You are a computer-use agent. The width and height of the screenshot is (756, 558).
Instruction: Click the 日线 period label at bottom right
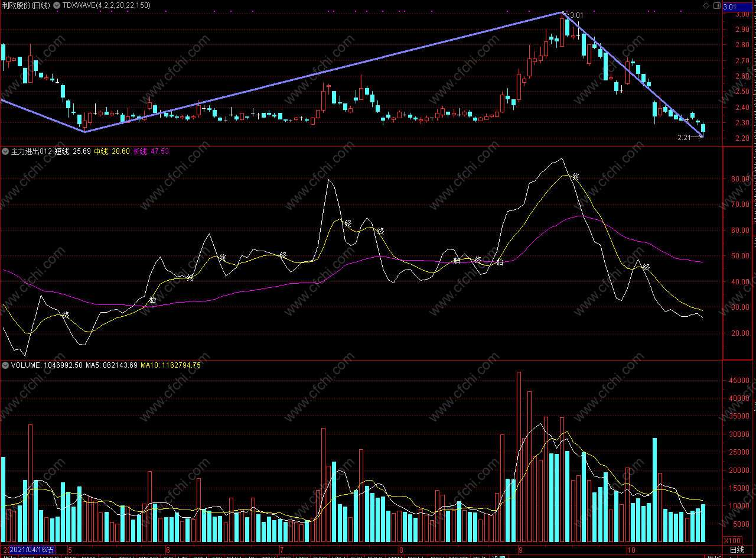point(737,550)
